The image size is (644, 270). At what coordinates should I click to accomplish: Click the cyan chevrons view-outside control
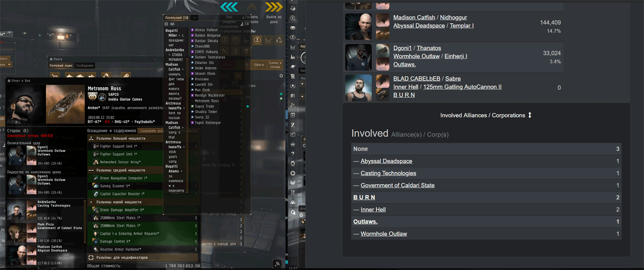pos(229,7)
